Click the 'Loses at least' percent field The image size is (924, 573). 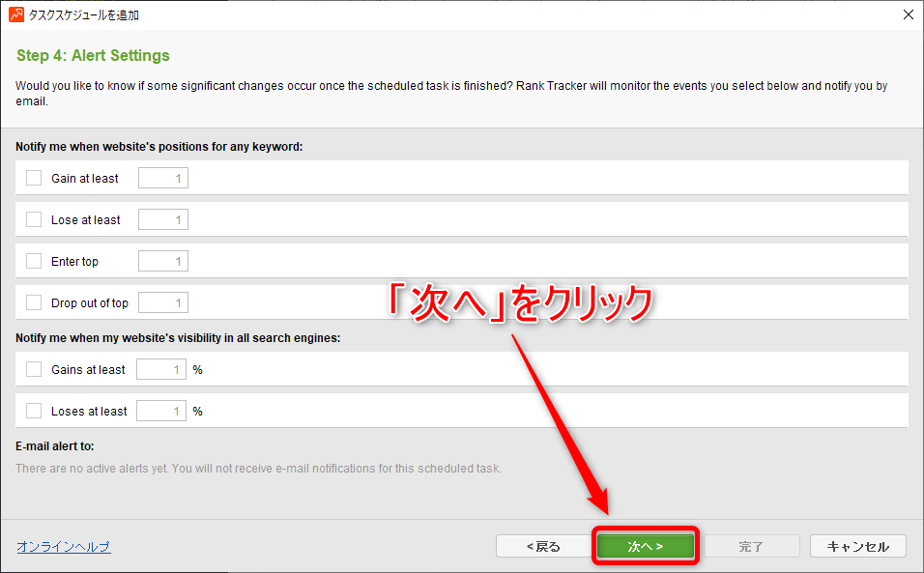[x=160, y=411]
